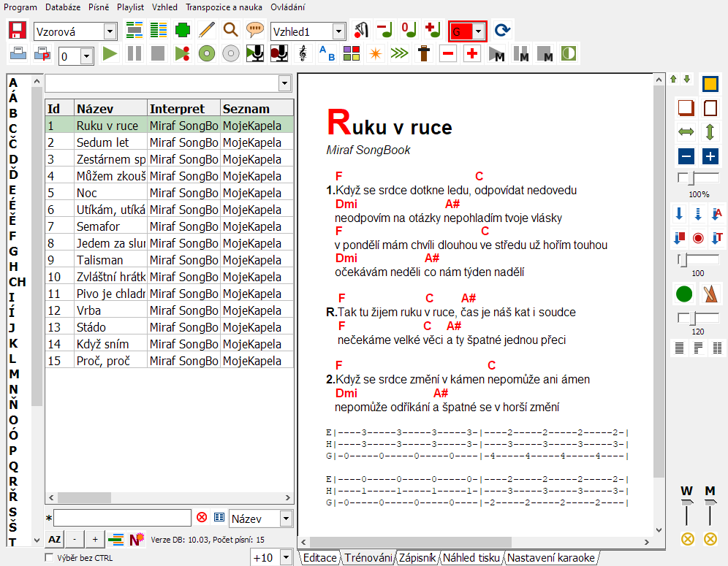Click the printer icon with red P

point(42,54)
